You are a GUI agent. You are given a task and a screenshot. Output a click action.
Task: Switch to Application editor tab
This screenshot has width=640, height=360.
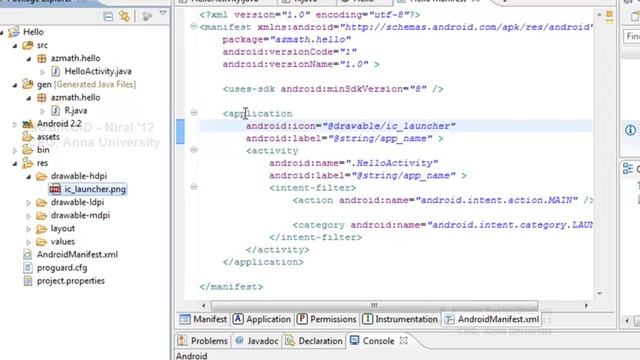click(262, 319)
